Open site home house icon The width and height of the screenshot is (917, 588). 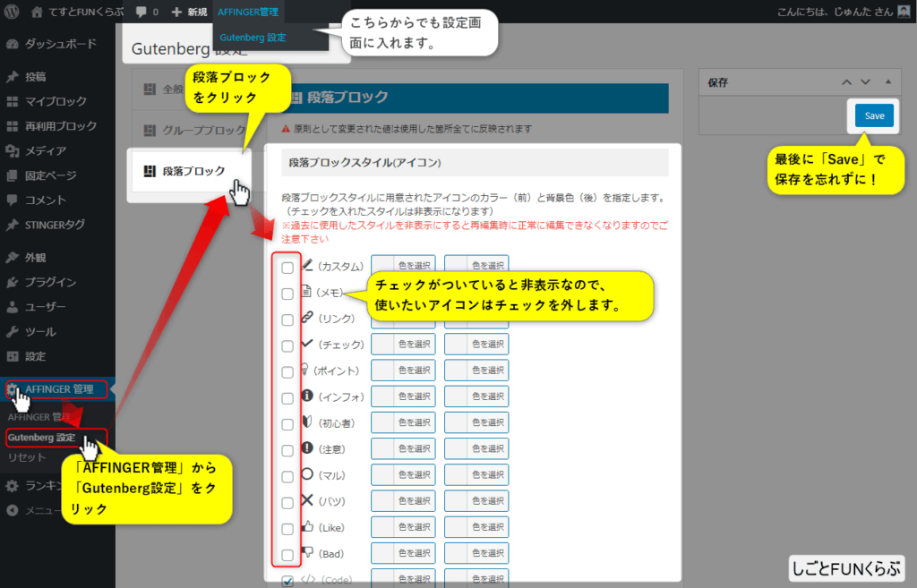point(37,12)
